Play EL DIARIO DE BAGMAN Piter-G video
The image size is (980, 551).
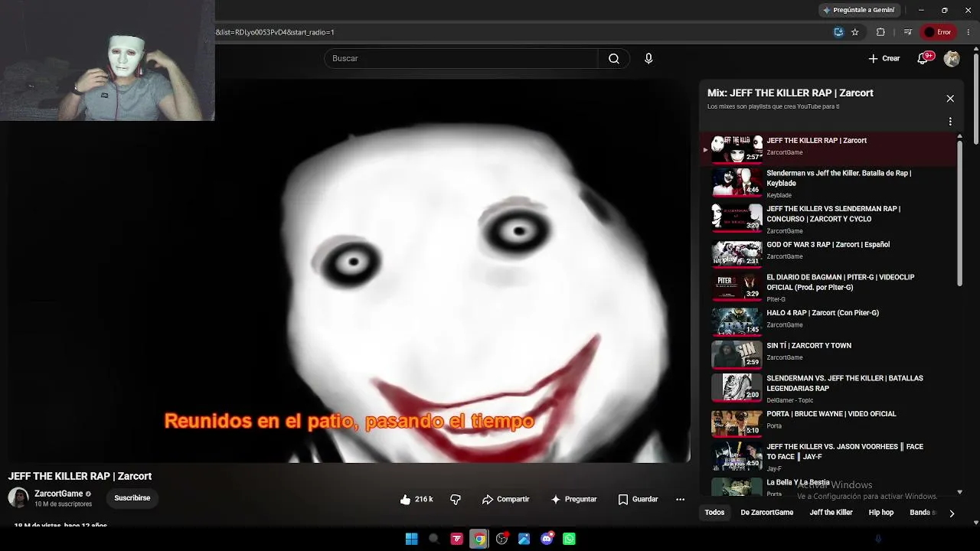point(830,287)
